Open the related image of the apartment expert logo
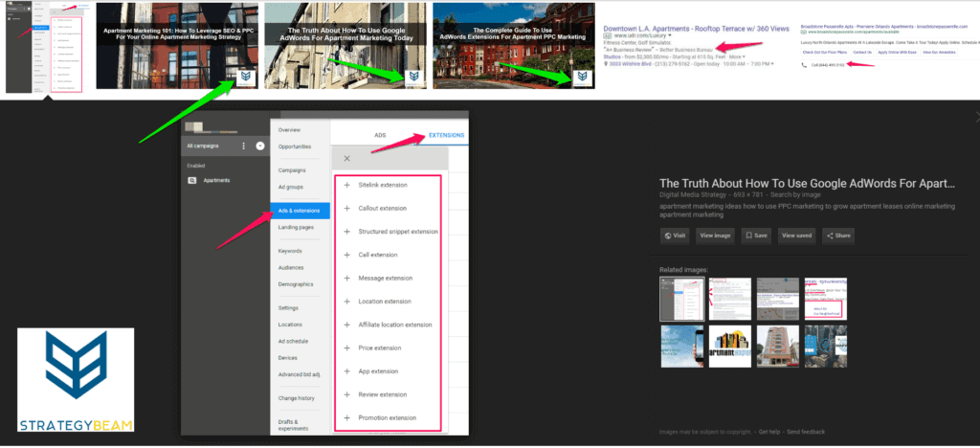980x448 pixels. point(730,347)
